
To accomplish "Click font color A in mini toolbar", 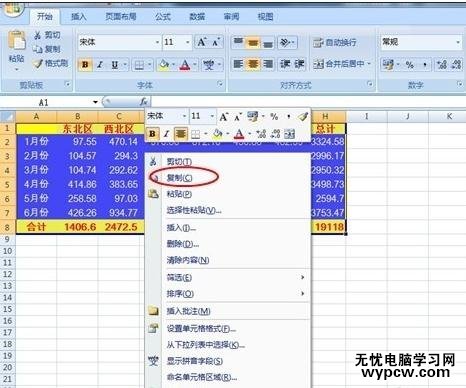I will pos(239,134).
